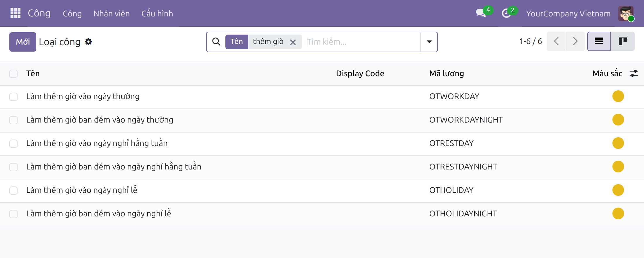644x258 pixels.
Task: Open the Cấu hình menu
Action: (157, 13)
